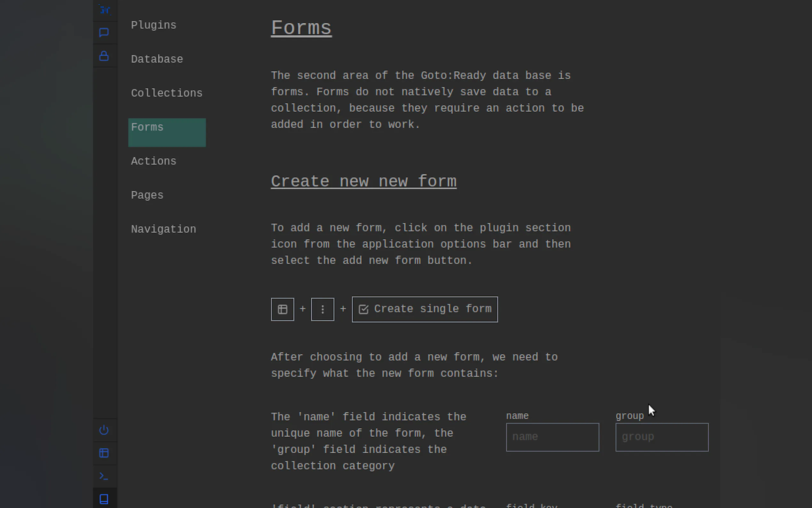
Task: Go to the Plugins docs section
Action: (x=153, y=25)
